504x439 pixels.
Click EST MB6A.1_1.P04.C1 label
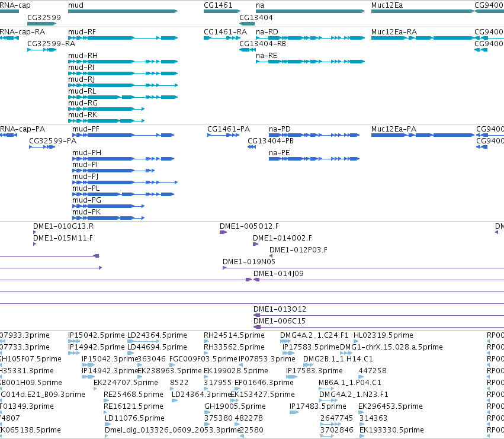coord(350,383)
